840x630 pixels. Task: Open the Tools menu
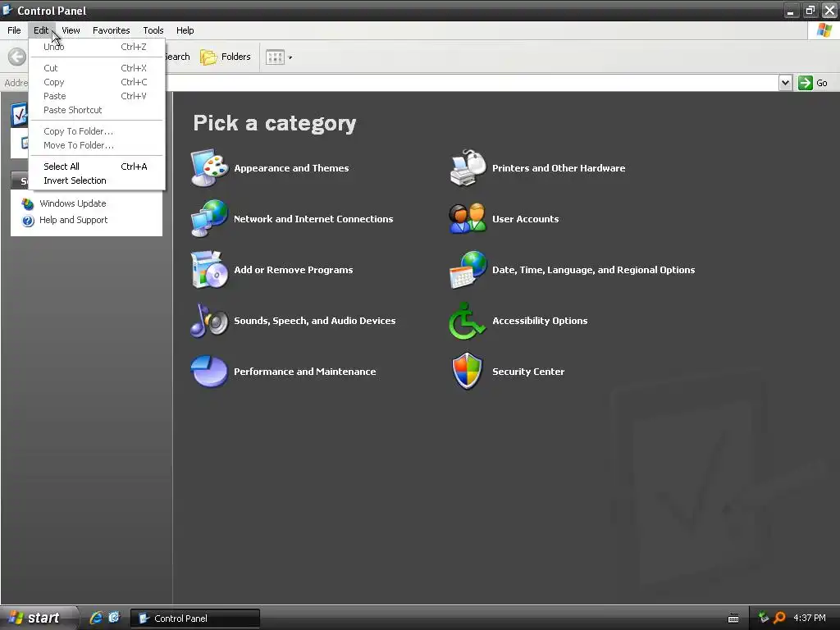(153, 30)
